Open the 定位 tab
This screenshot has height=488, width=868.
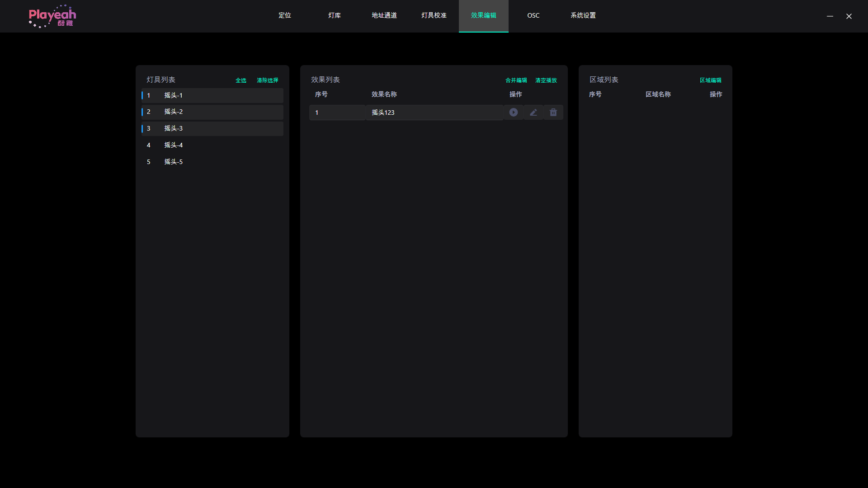click(x=285, y=15)
